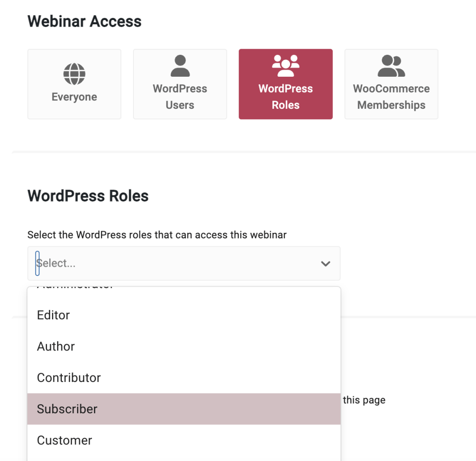Open the roles Select dropdown chevron

point(325,263)
